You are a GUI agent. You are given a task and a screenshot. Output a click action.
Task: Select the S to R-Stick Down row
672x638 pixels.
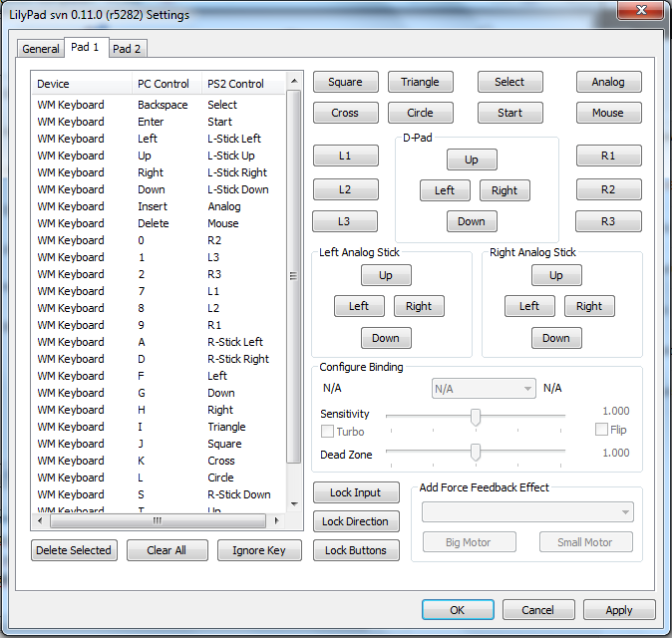pyautogui.click(x=159, y=494)
